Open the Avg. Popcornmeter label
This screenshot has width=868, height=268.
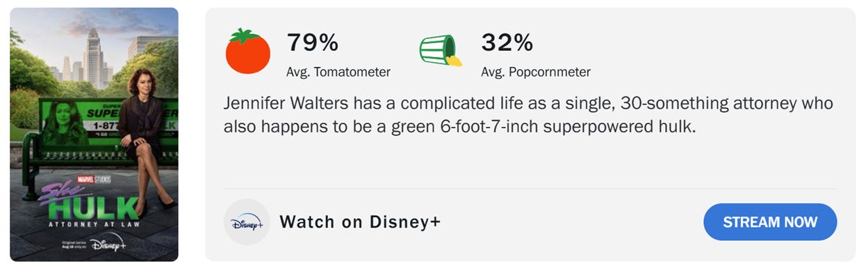pos(536,72)
